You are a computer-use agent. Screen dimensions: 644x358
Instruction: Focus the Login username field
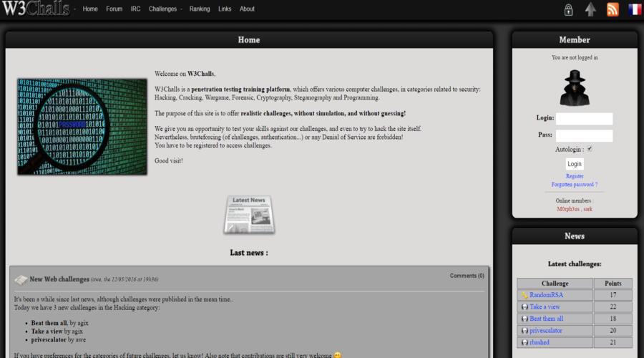pos(584,119)
